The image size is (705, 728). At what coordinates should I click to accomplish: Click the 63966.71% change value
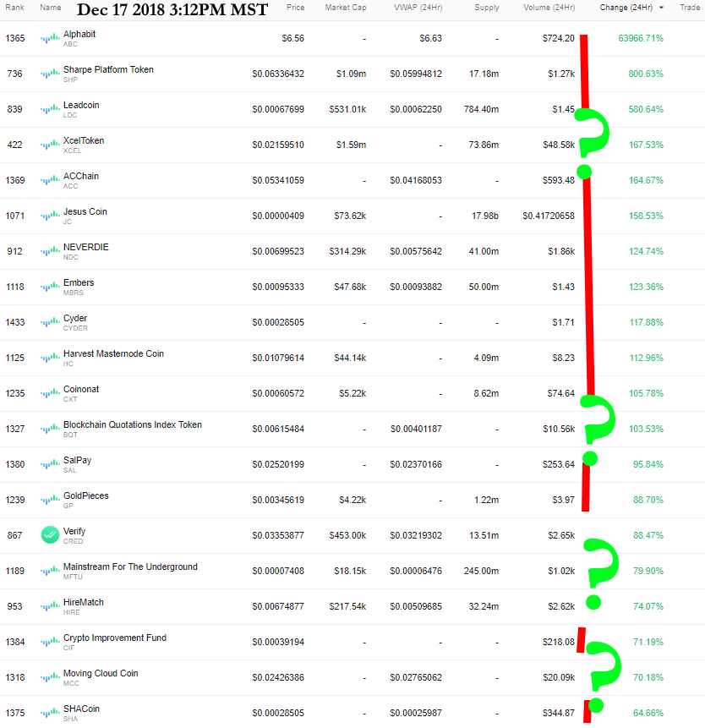641,39
